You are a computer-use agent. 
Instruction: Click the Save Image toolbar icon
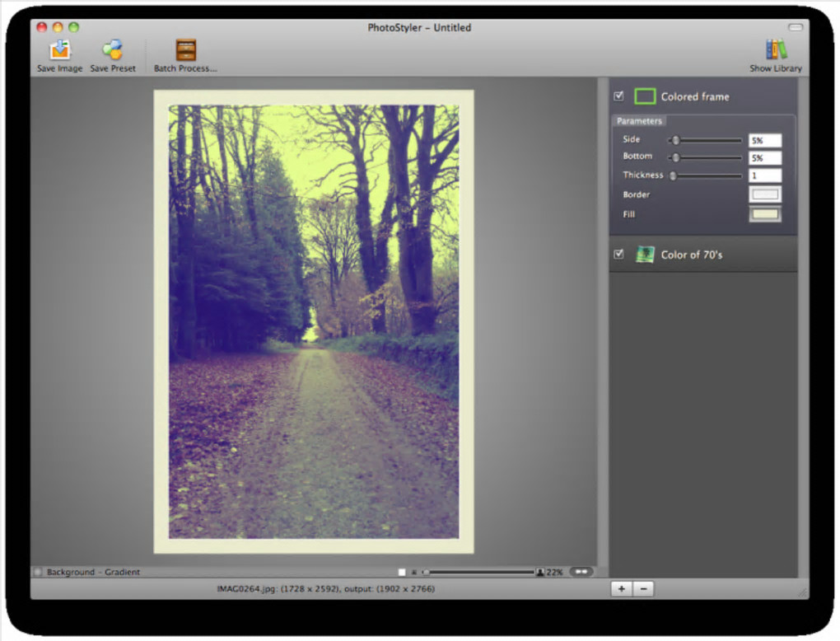(x=59, y=51)
